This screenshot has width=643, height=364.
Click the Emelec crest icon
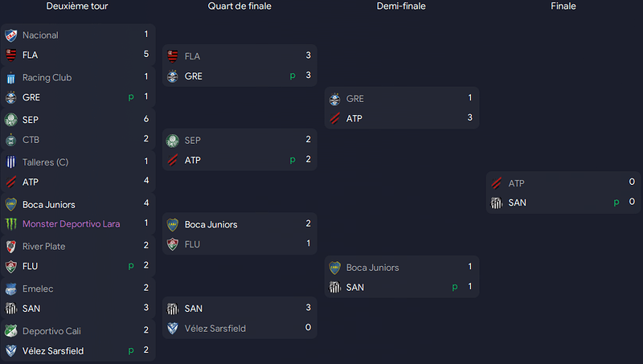11,289
